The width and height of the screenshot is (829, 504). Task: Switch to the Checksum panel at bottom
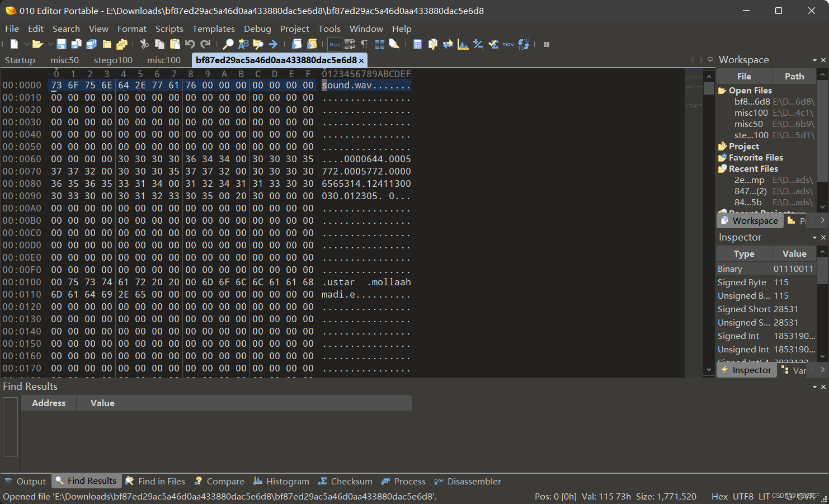pyautogui.click(x=345, y=481)
